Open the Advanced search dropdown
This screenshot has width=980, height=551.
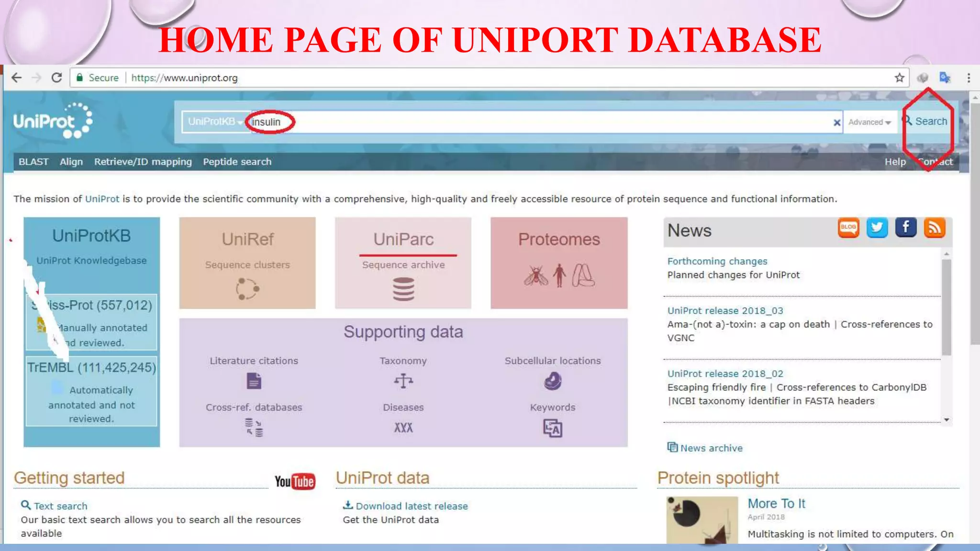869,122
